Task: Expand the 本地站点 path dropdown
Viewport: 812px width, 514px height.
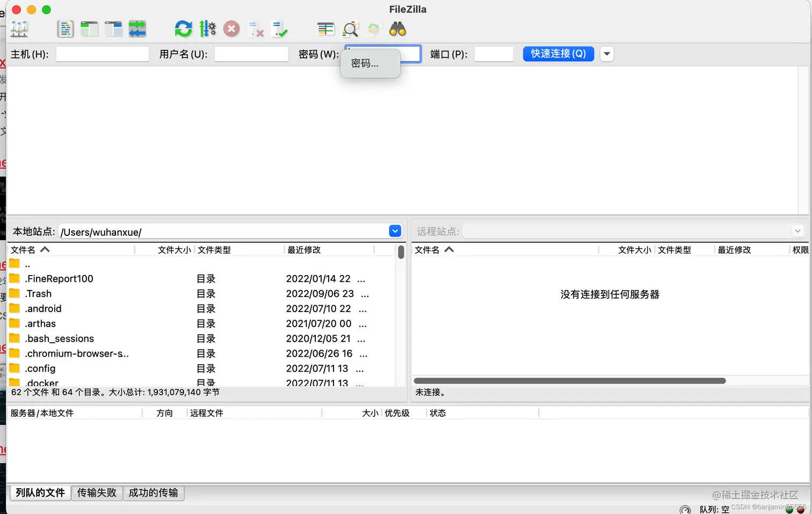Action: (x=395, y=231)
